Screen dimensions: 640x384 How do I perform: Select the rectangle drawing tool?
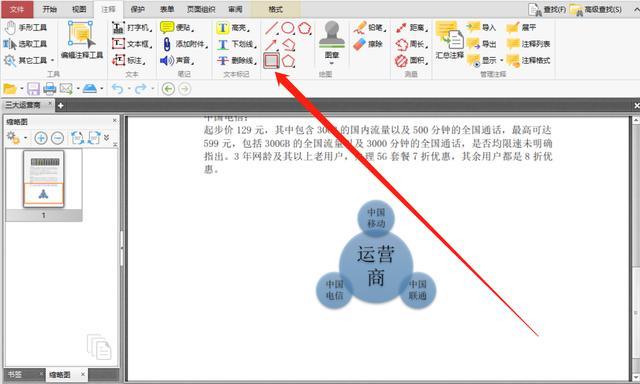tap(271, 61)
